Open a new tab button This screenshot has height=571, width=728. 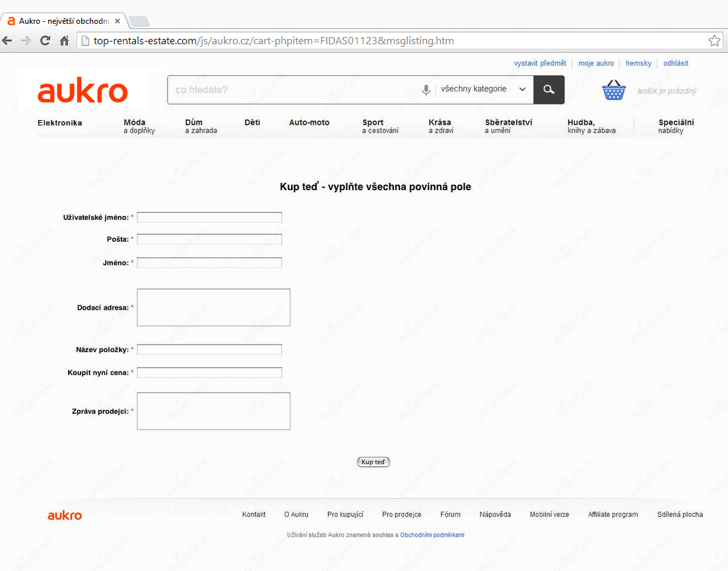coord(139,21)
